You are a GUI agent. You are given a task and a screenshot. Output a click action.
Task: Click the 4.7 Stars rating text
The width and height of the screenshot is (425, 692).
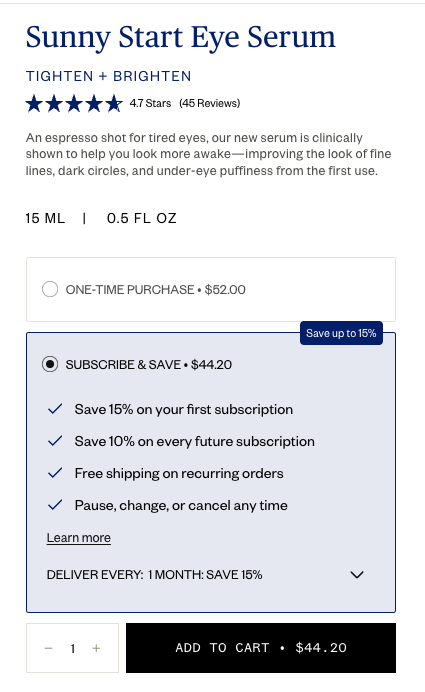(150, 103)
